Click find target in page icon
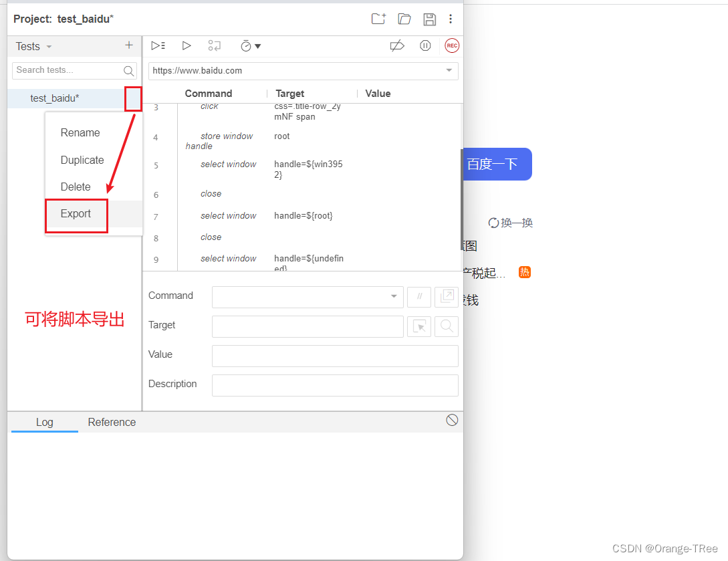This screenshot has height=561, width=728. click(446, 326)
